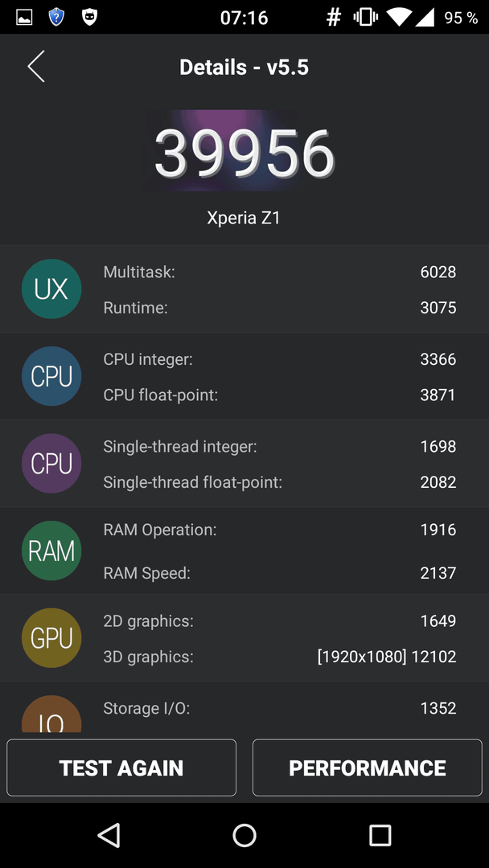Image resolution: width=489 pixels, height=868 pixels.
Task: Open recent apps with the square button
Action: point(380,835)
